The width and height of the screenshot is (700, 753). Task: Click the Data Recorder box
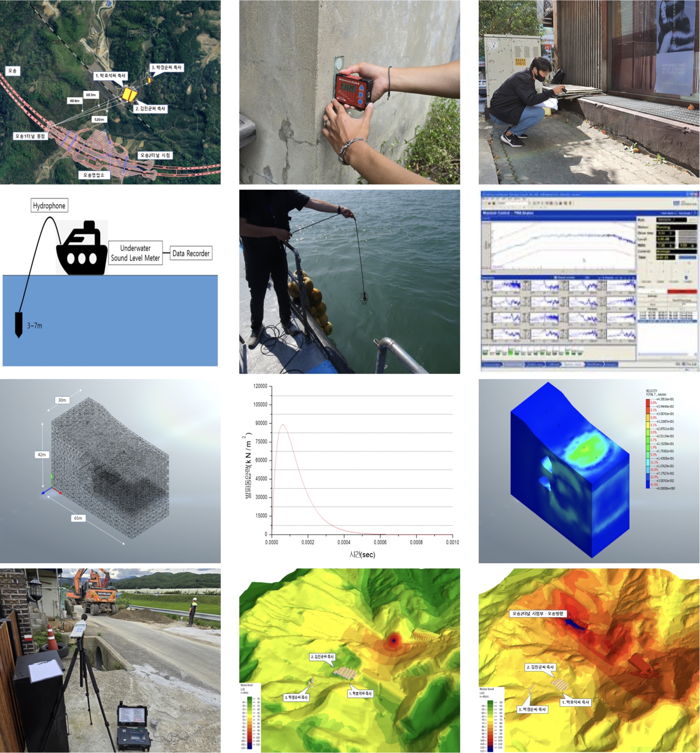191,253
